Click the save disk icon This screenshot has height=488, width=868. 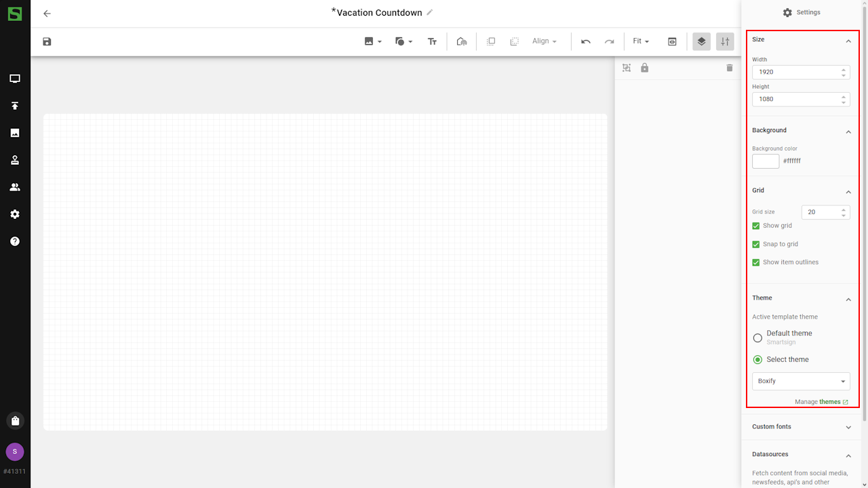47,41
